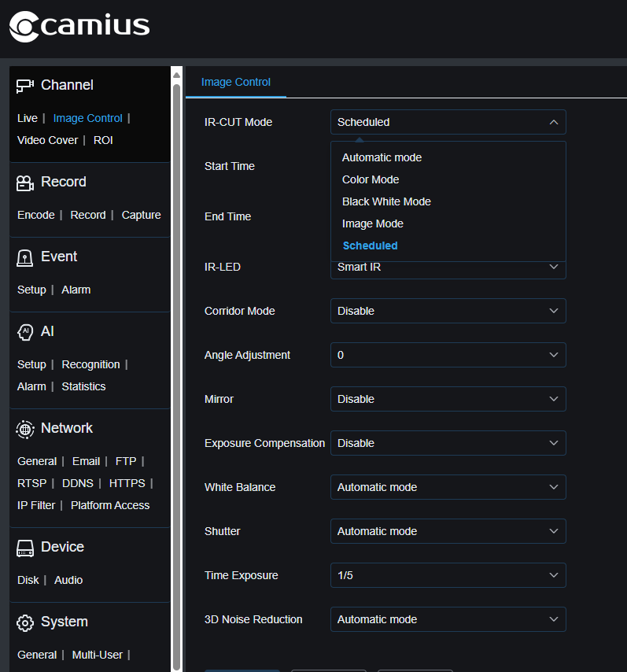Open the Video Cover link
This screenshot has height=672, width=627.
(48, 140)
